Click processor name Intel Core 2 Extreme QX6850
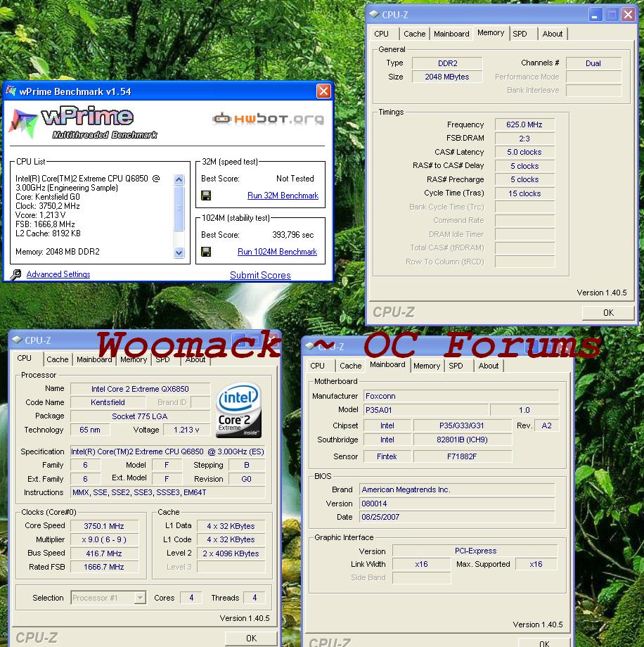This screenshot has height=647, width=644. click(x=141, y=389)
